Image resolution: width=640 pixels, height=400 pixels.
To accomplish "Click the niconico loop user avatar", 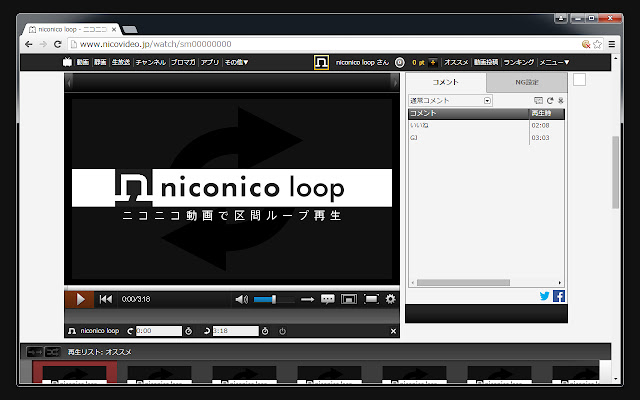I will pos(321,62).
